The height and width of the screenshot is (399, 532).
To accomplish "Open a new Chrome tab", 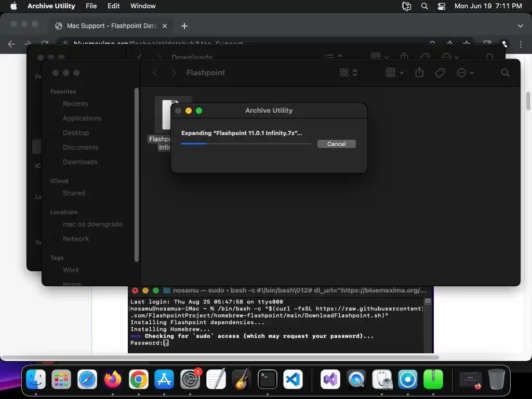I will [x=184, y=26].
